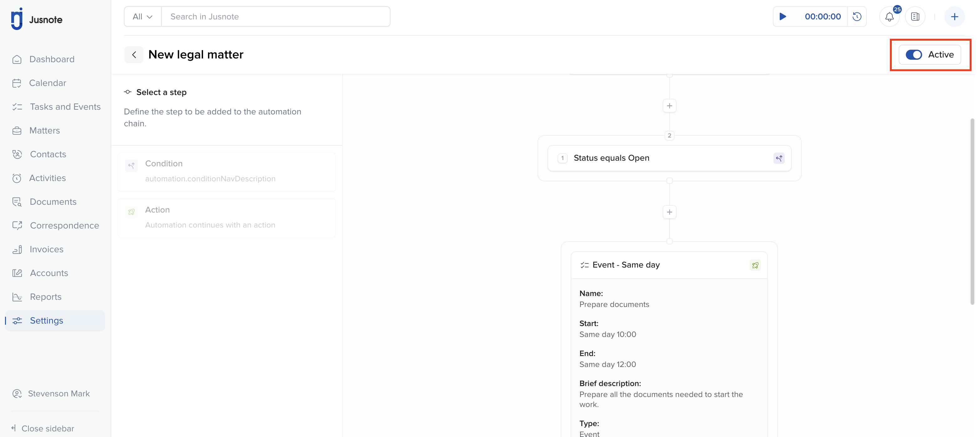The height and width of the screenshot is (437, 980).
Task: Open Reports page
Action: 45,297
